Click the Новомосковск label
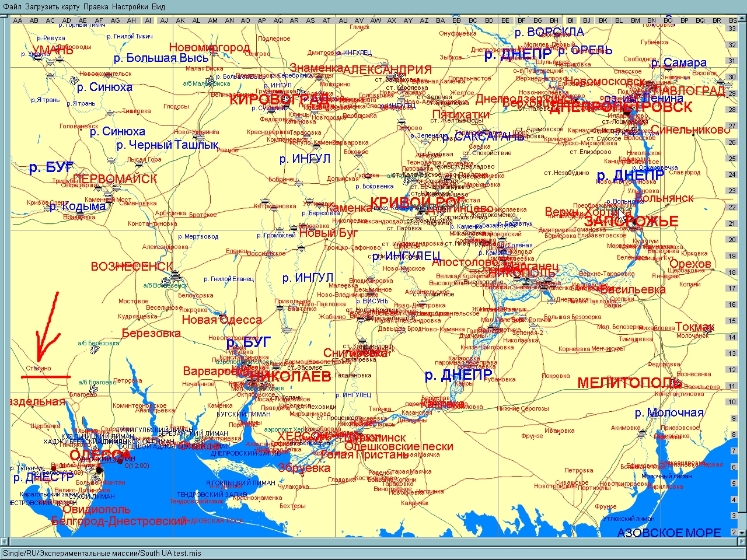The image size is (747, 560). click(605, 82)
